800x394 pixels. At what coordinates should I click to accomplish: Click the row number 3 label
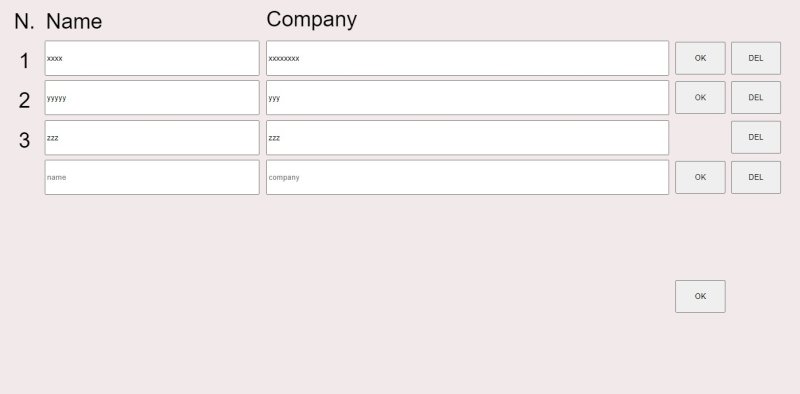24,140
